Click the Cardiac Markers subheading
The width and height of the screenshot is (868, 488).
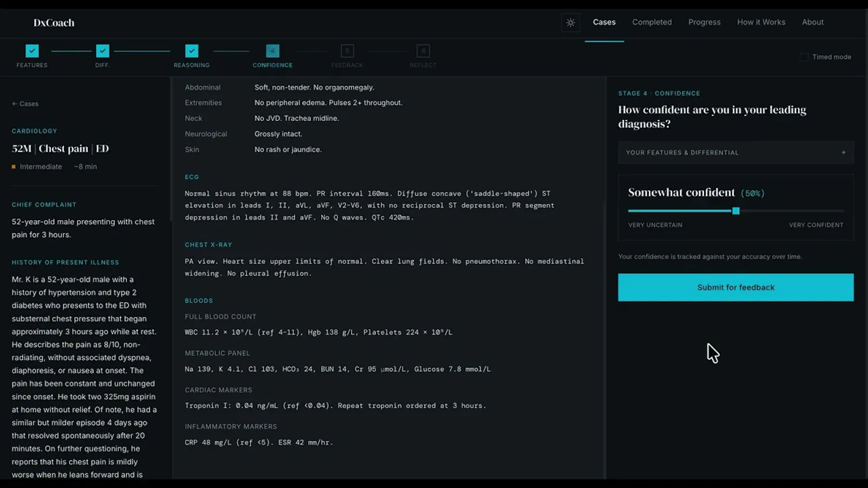pos(218,390)
